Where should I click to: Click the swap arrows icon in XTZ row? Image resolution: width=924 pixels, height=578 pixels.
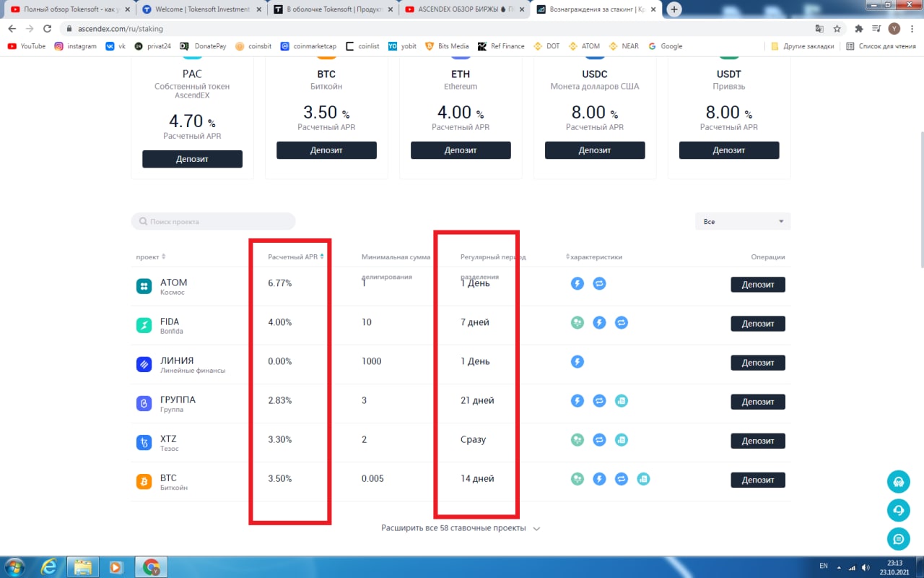coord(599,440)
